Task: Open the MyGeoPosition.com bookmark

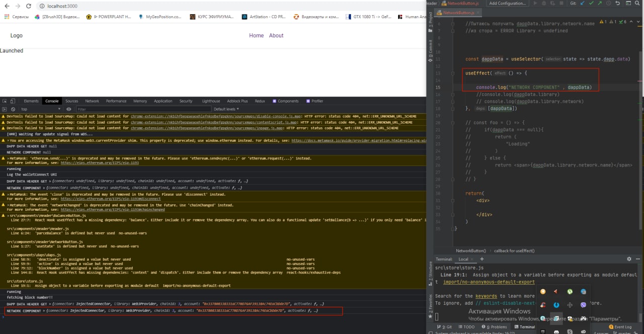Action: (x=159, y=17)
